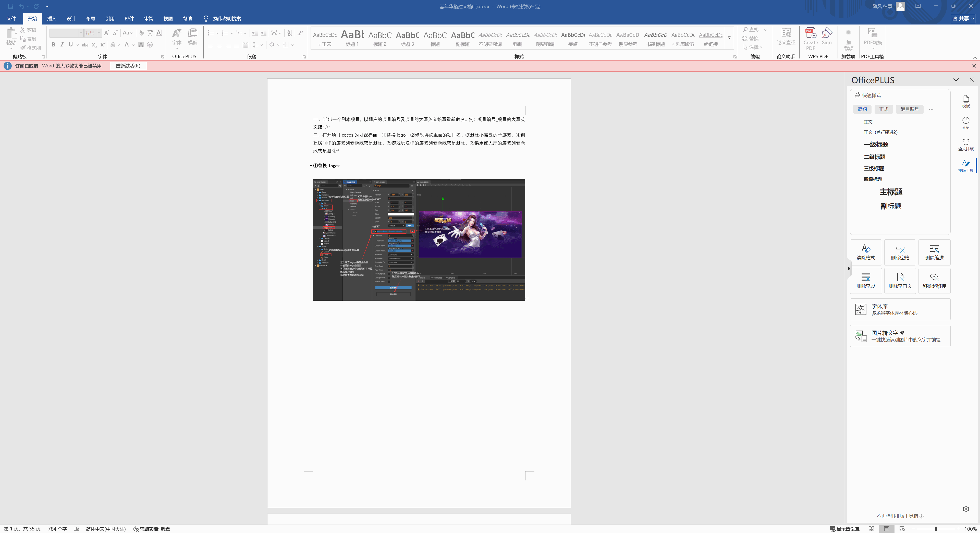This screenshot has height=533, width=980.
Task: Toggle italic formatting button
Action: (x=62, y=45)
